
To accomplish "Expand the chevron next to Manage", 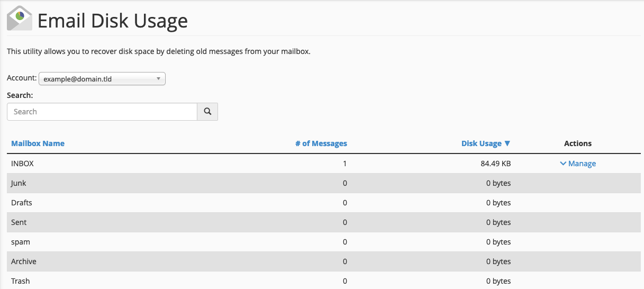I will click(x=563, y=164).
